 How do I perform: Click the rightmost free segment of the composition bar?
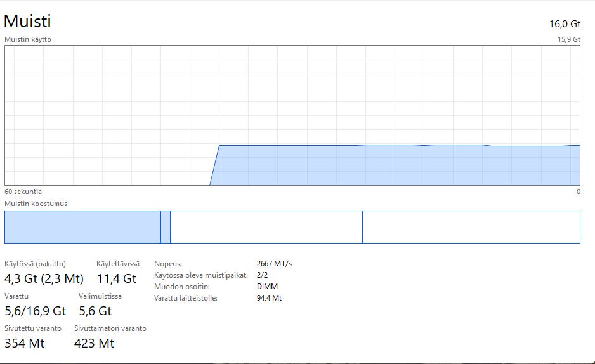471,227
